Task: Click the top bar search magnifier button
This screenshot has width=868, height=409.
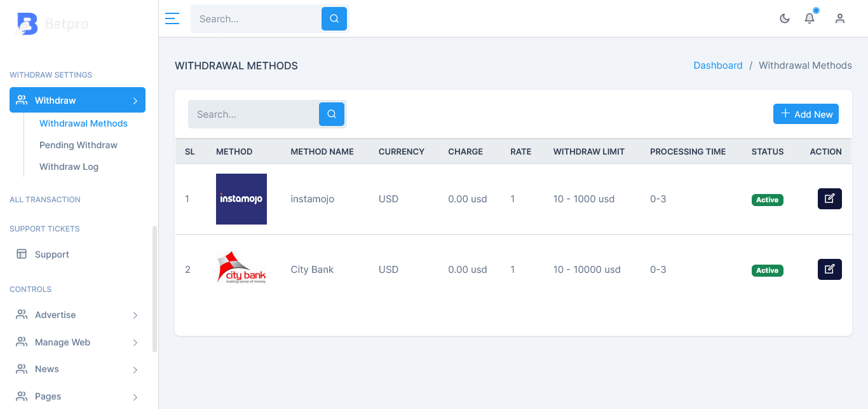Action: (x=334, y=18)
